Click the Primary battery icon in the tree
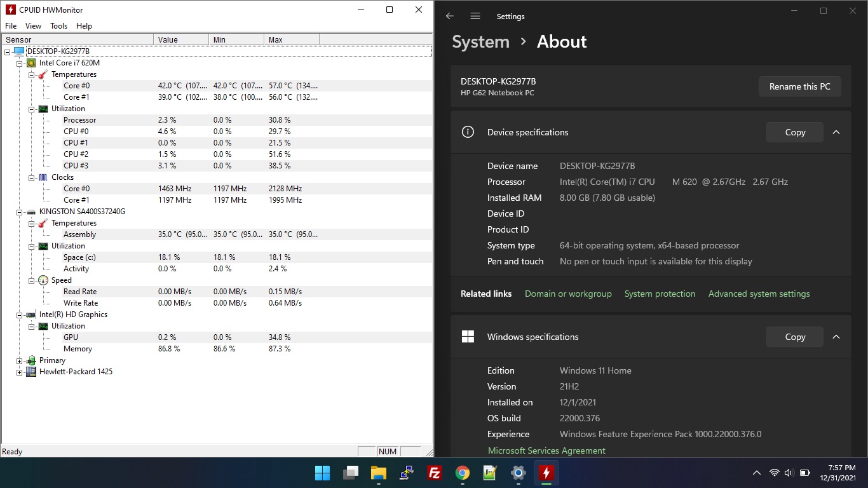The width and height of the screenshot is (868, 488). pos(31,360)
